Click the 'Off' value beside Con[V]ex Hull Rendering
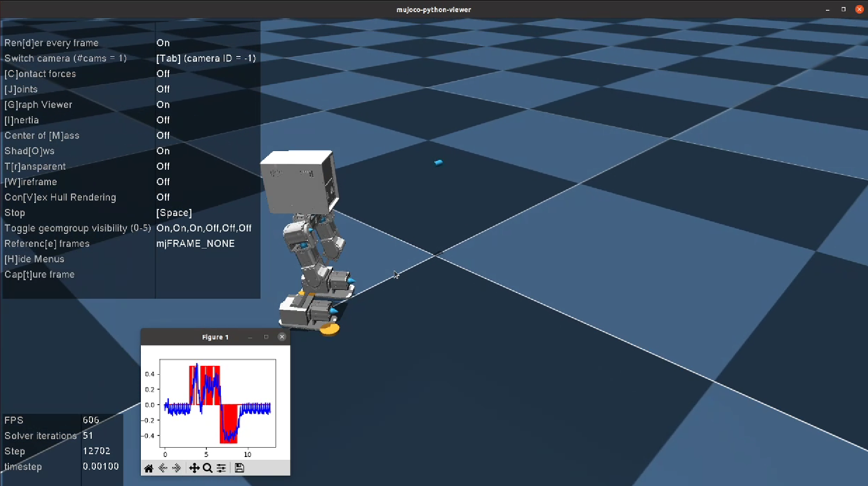 163,197
